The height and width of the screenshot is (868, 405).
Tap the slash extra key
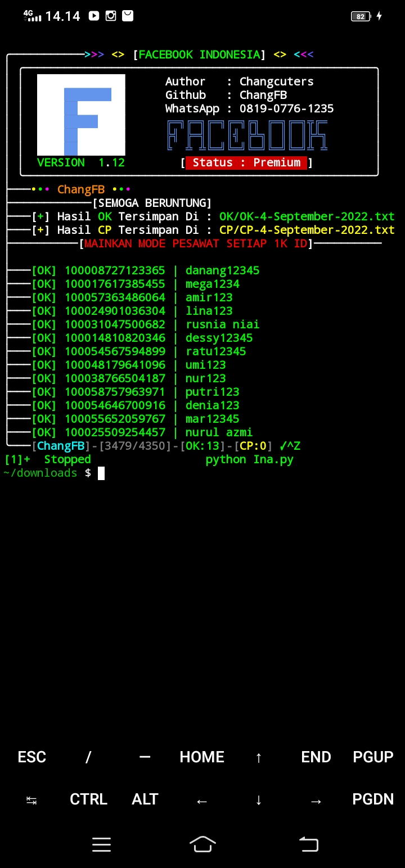pyautogui.click(x=88, y=757)
